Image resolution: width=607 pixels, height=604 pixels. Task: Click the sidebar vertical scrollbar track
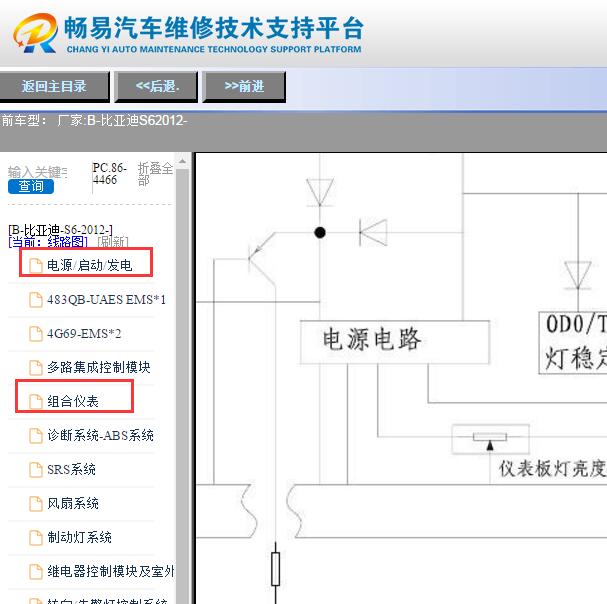[182, 385]
